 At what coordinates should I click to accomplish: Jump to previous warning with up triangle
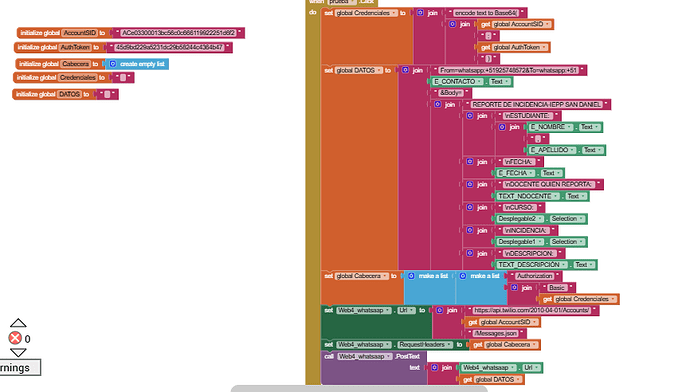tap(18, 323)
